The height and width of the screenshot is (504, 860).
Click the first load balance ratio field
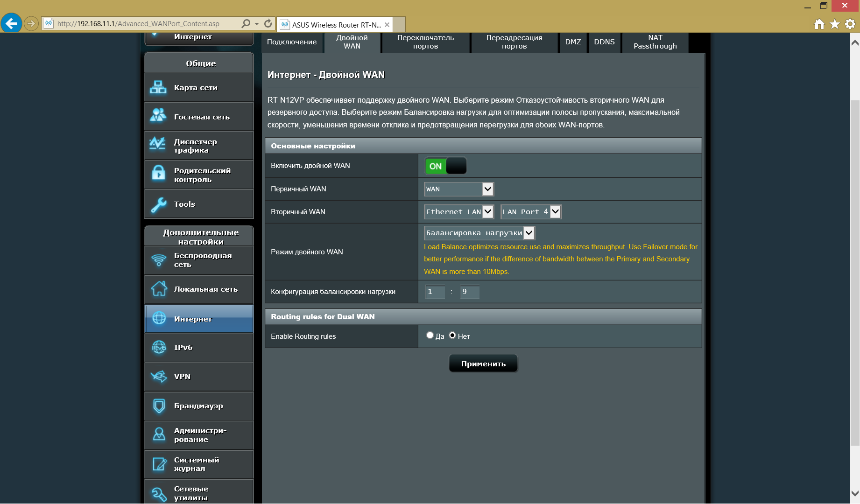(435, 292)
